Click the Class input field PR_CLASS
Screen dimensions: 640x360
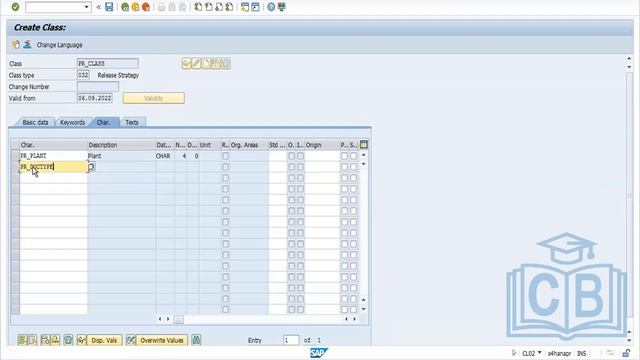(108, 64)
